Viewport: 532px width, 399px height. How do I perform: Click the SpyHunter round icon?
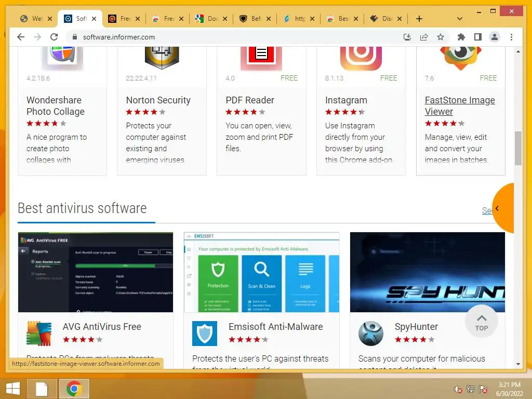tap(371, 333)
